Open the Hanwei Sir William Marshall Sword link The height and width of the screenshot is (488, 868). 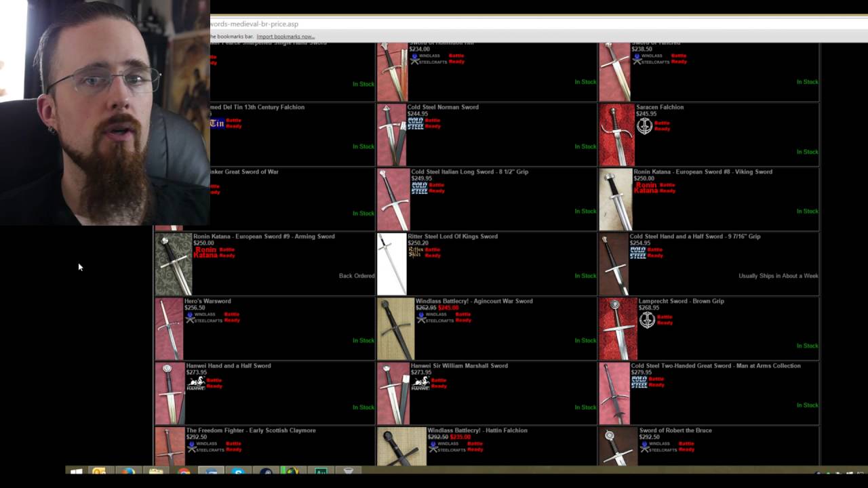pos(459,366)
